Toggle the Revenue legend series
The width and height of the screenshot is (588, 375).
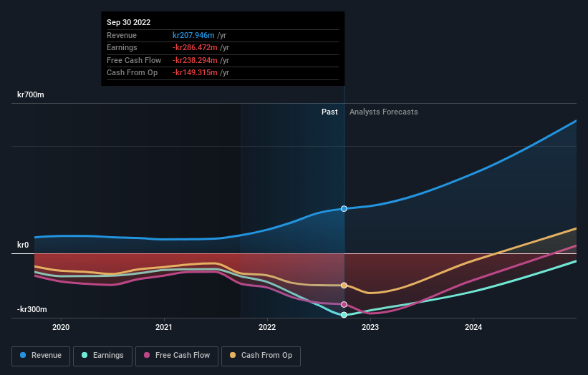[41, 356]
